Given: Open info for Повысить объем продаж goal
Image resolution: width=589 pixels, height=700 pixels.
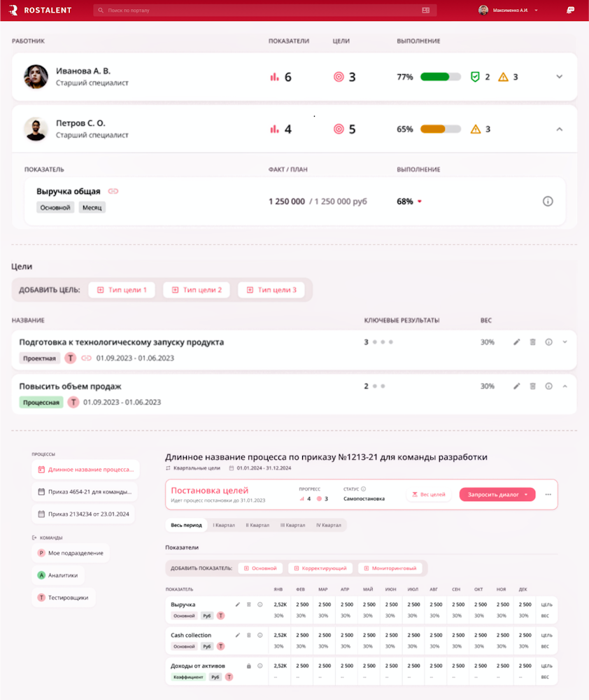Looking at the screenshot, I should pos(548,386).
